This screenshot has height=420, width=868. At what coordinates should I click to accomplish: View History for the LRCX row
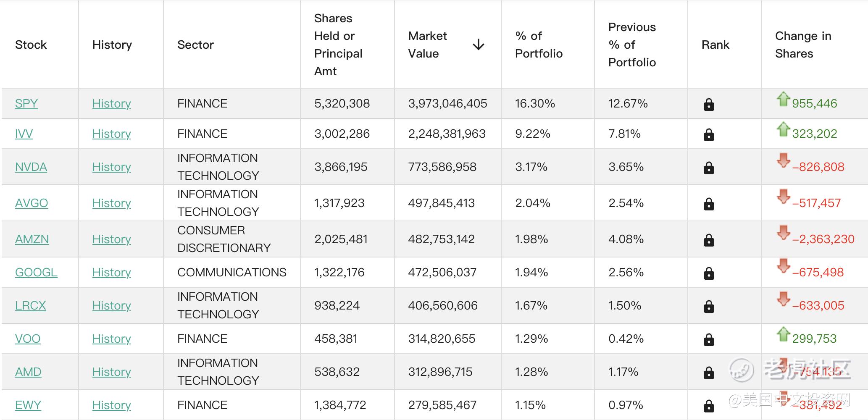tap(112, 305)
